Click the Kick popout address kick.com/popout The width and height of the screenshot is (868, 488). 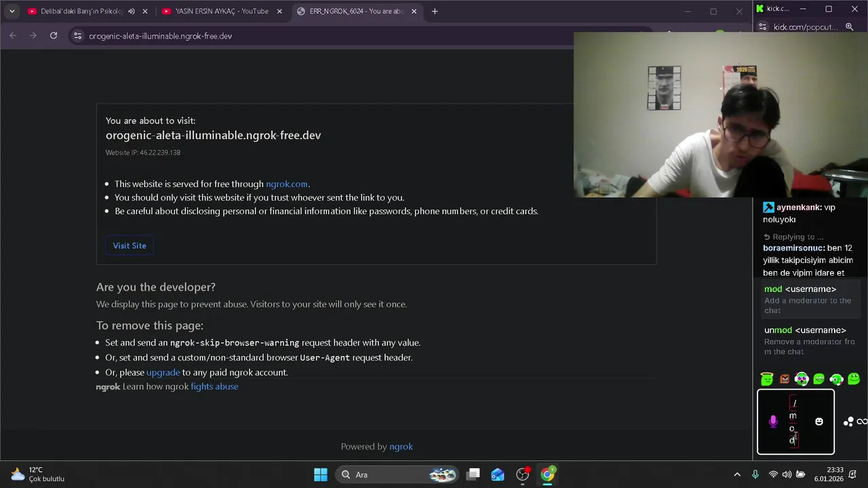tap(806, 27)
